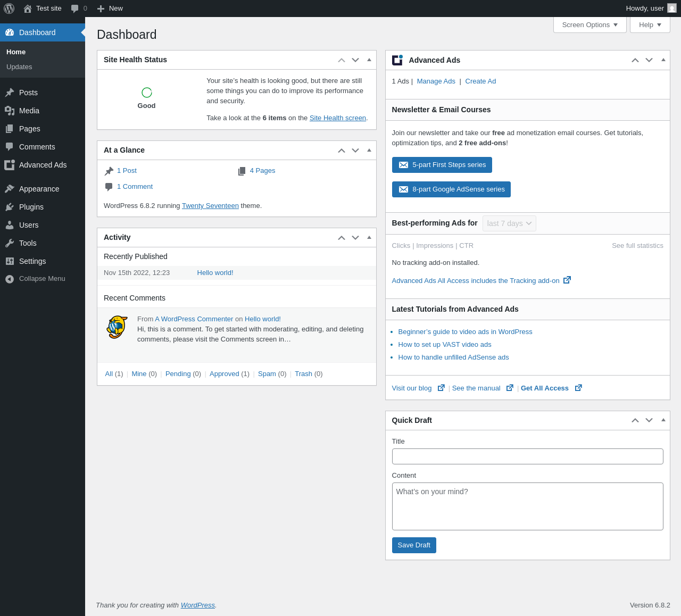Open the Help dropdown tab
This screenshot has width=681, height=616.
(650, 25)
